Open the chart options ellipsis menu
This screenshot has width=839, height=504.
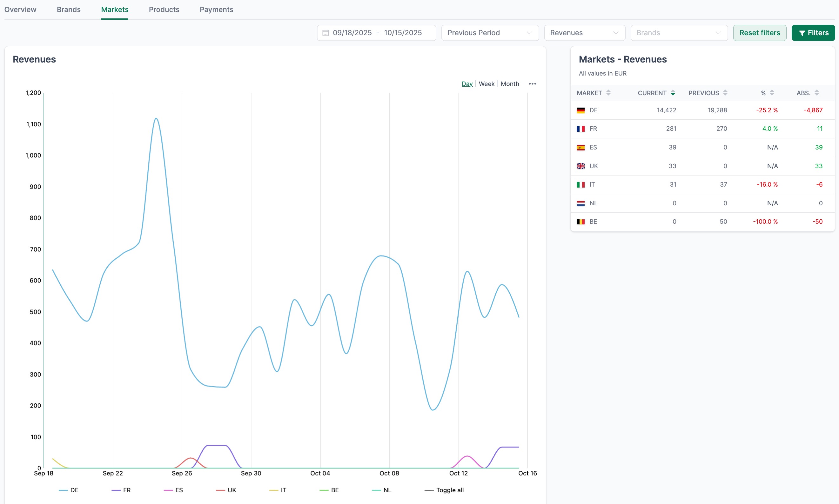pos(532,83)
